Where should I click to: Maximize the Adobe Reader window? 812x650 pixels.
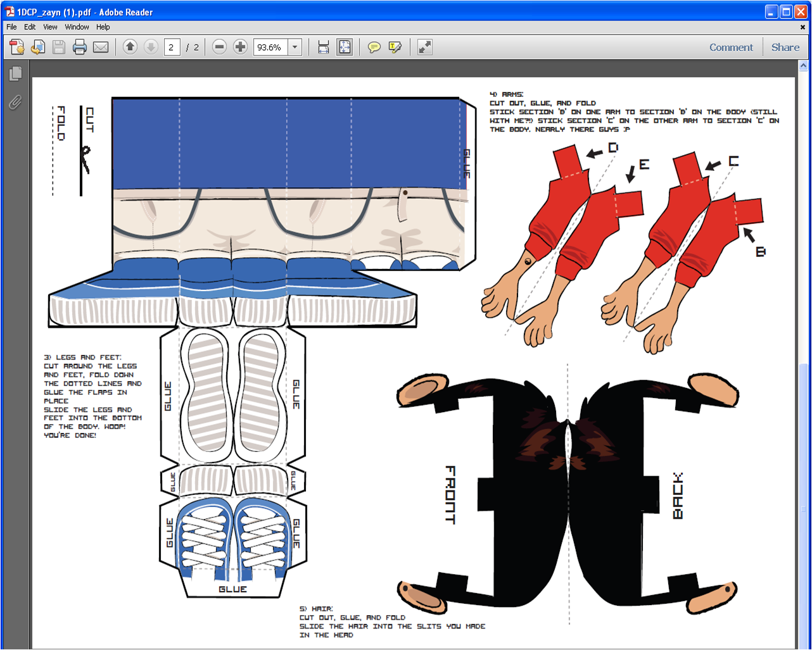tap(786, 11)
